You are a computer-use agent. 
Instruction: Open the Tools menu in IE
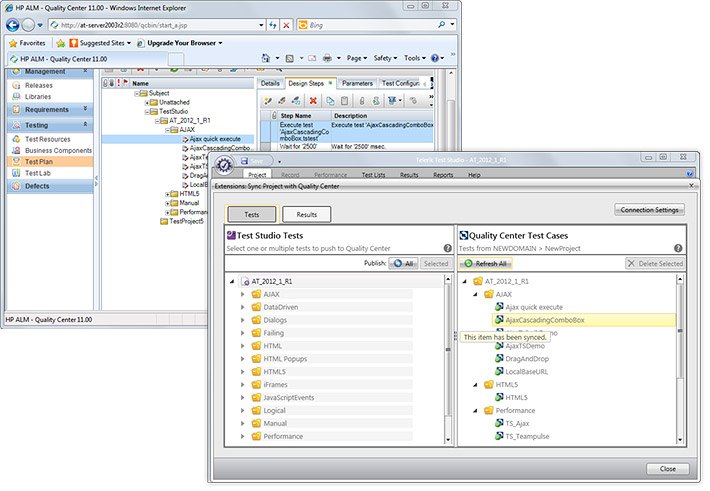415,58
